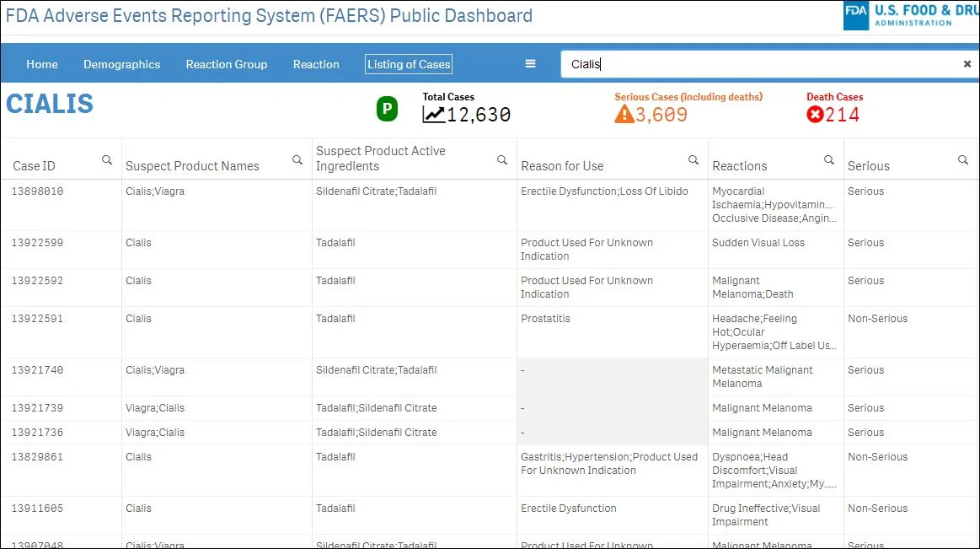
Task: Click the 12,630 total cases value
Action: point(479,115)
